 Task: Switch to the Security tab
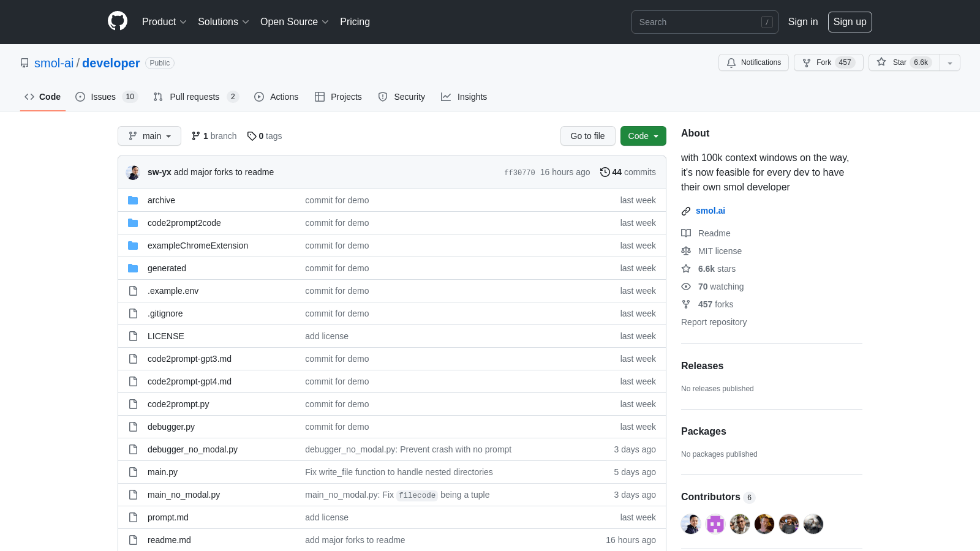(x=402, y=97)
